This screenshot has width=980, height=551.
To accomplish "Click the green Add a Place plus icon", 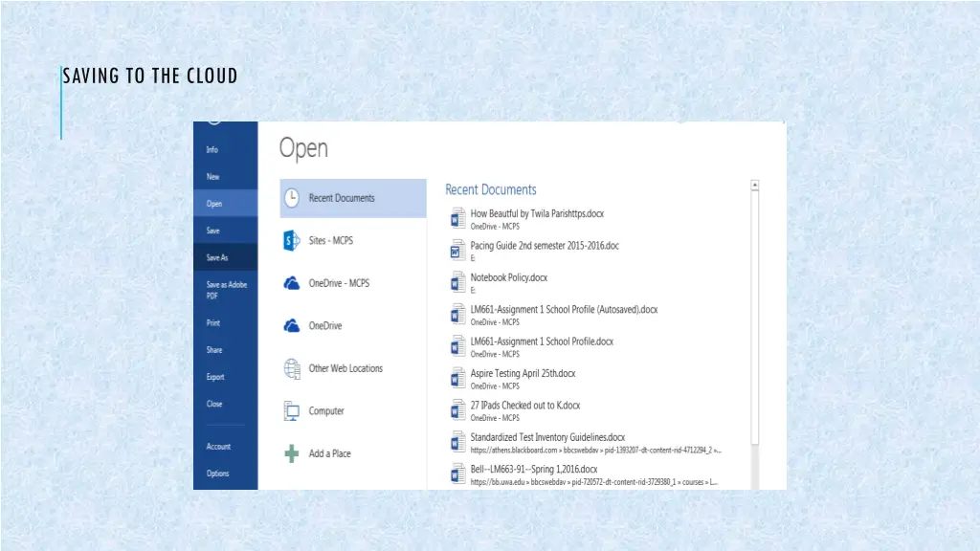I will click(292, 453).
